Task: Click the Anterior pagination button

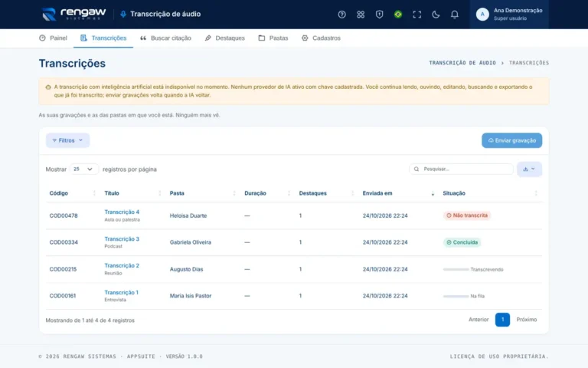Action: tap(479, 320)
